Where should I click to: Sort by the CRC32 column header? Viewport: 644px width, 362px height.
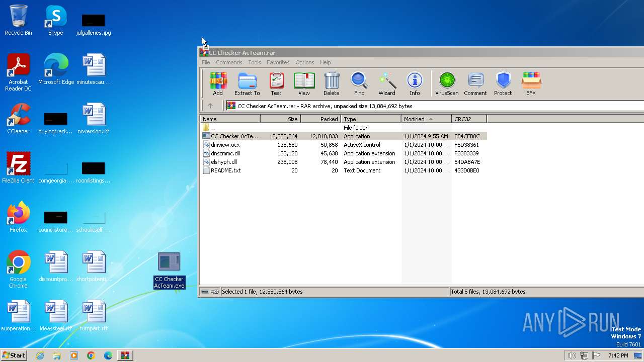[x=469, y=119]
